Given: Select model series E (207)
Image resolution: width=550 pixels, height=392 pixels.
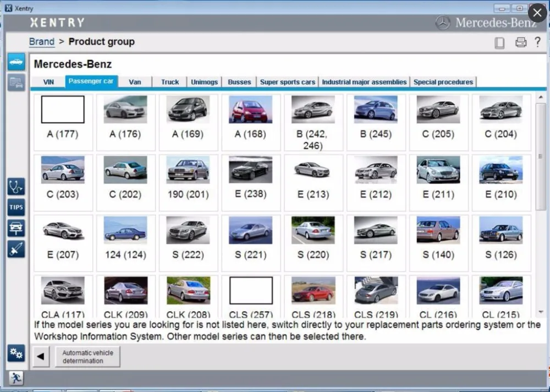Looking at the screenshot, I should 63,243.
